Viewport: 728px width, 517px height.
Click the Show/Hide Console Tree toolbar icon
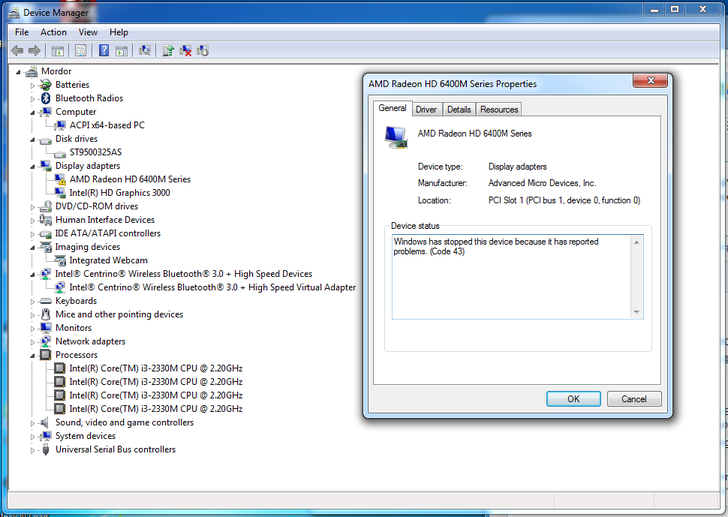click(58, 50)
